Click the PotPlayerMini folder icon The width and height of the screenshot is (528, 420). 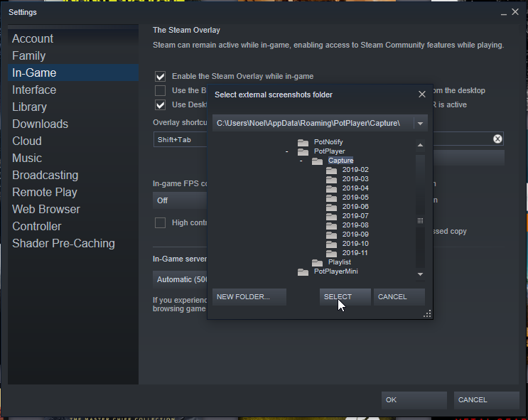pyautogui.click(x=303, y=271)
